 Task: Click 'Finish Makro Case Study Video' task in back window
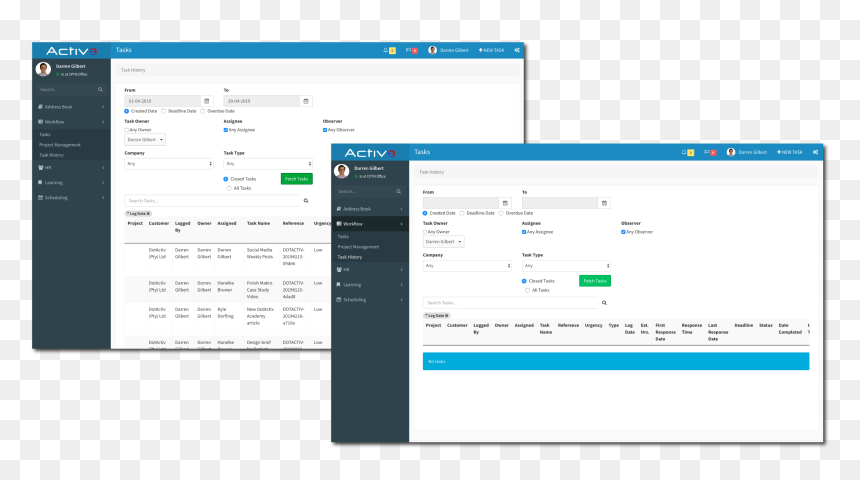click(x=259, y=290)
